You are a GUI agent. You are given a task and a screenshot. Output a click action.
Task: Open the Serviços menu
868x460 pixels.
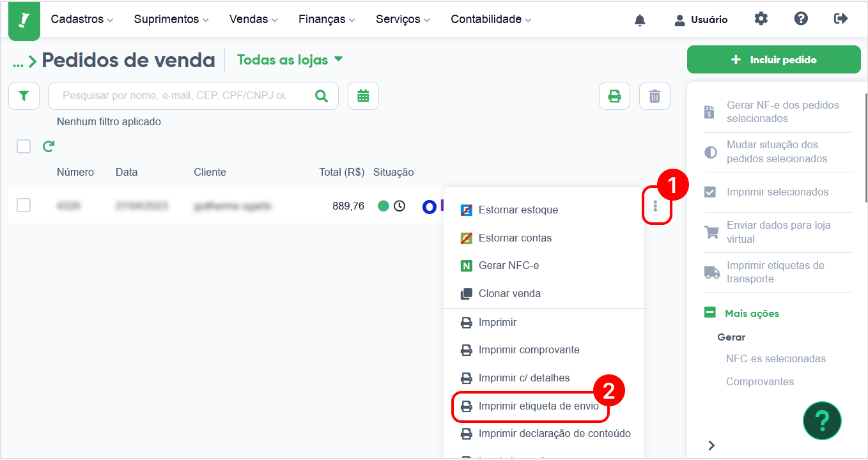tap(403, 20)
